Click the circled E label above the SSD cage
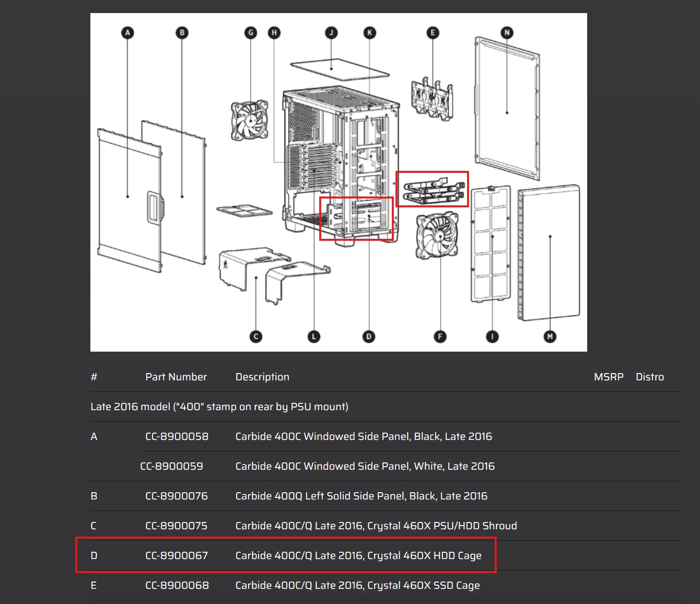This screenshot has width=700, height=604. (x=432, y=32)
